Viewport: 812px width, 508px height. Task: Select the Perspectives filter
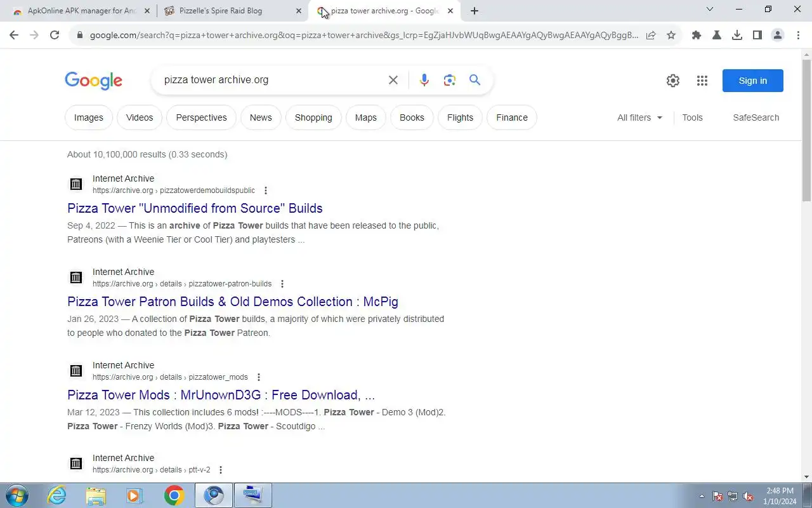201,117
